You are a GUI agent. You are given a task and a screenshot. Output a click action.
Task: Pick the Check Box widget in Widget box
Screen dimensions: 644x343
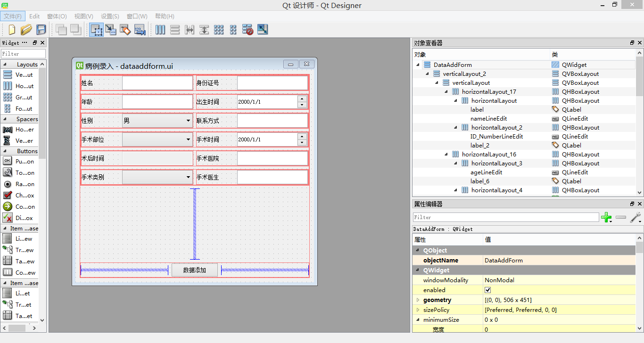[19, 196]
